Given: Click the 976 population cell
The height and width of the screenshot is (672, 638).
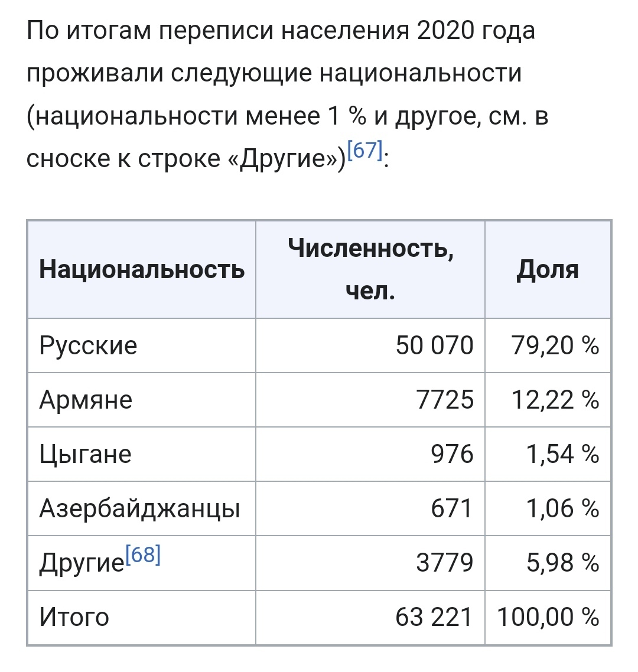Looking at the screenshot, I should (x=452, y=455).
